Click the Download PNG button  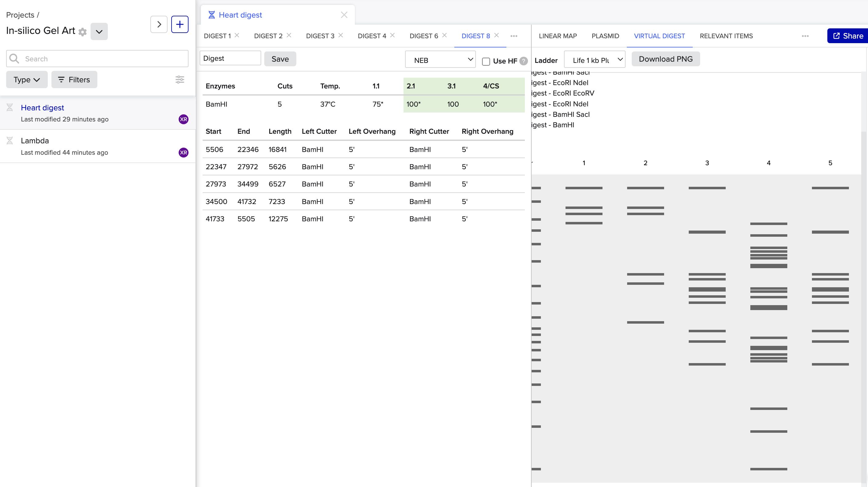coord(666,59)
